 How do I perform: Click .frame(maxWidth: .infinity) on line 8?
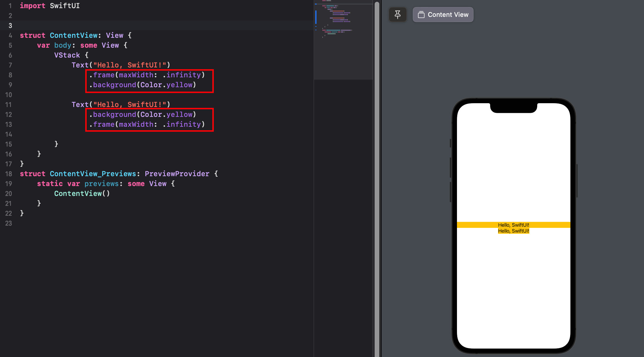(x=147, y=75)
